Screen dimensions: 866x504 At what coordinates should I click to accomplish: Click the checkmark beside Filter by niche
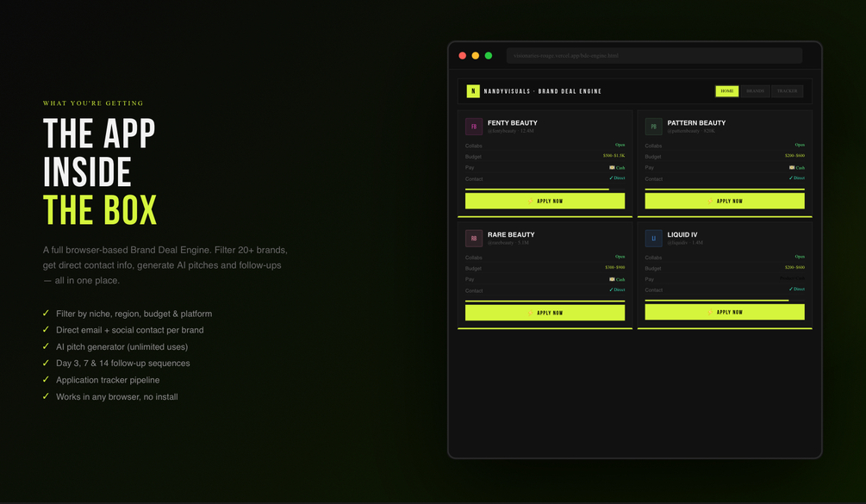46,313
